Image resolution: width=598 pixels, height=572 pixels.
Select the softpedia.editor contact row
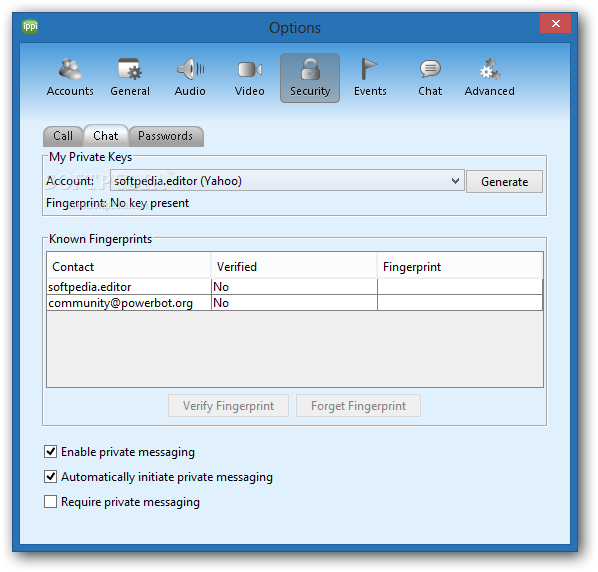(294, 287)
